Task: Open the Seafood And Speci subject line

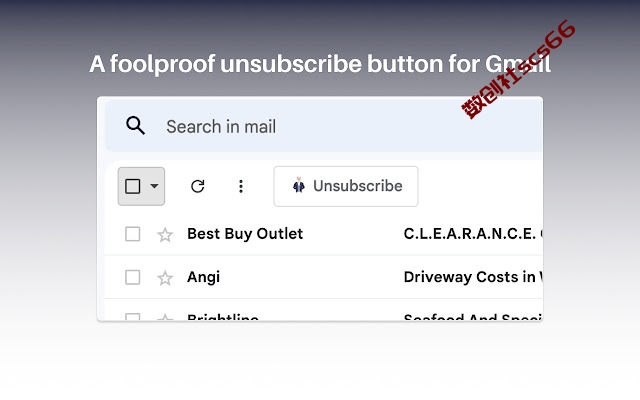Action: click(x=473, y=317)
